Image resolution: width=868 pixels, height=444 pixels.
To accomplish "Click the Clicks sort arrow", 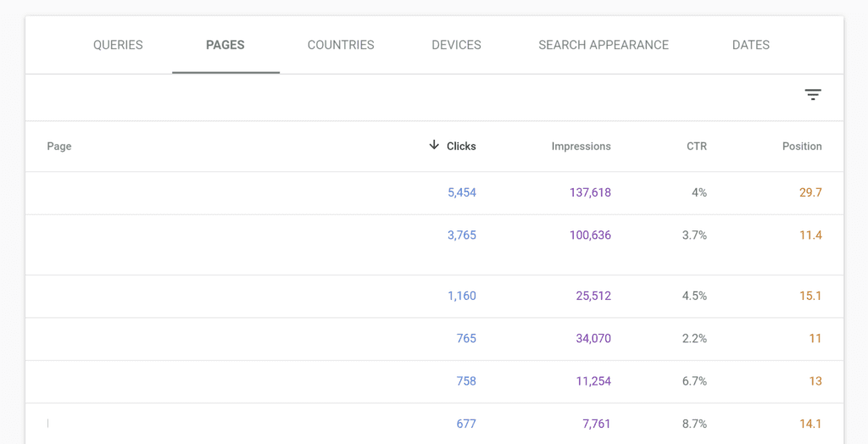I will 434,146.
